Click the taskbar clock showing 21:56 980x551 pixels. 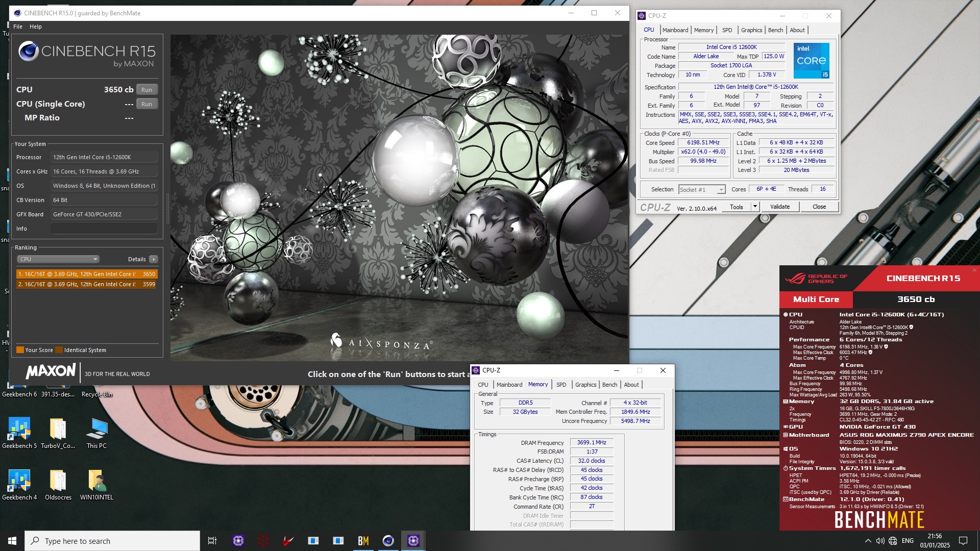click(x=935, y=541)
